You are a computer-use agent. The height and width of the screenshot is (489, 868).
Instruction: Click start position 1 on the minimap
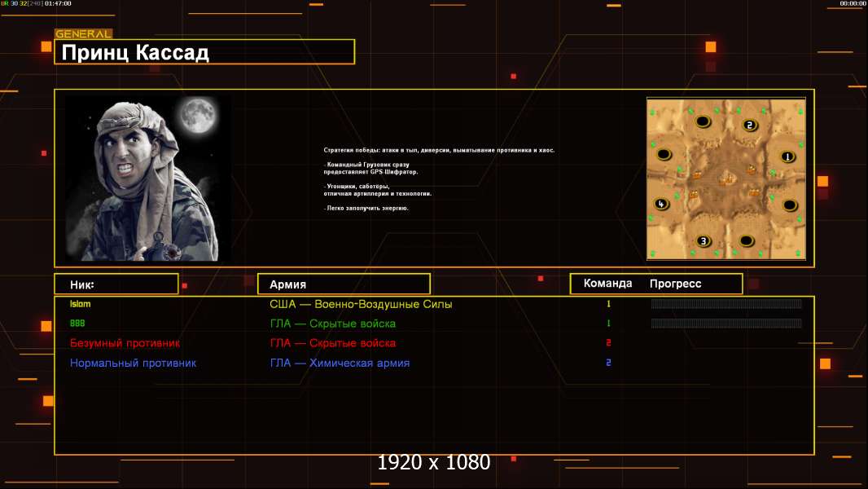(787, 156)
